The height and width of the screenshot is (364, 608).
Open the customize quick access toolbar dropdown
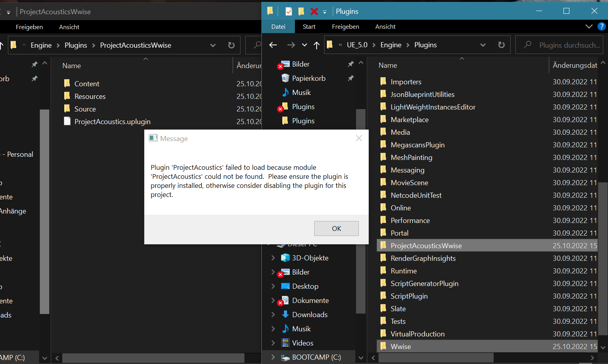324,11
